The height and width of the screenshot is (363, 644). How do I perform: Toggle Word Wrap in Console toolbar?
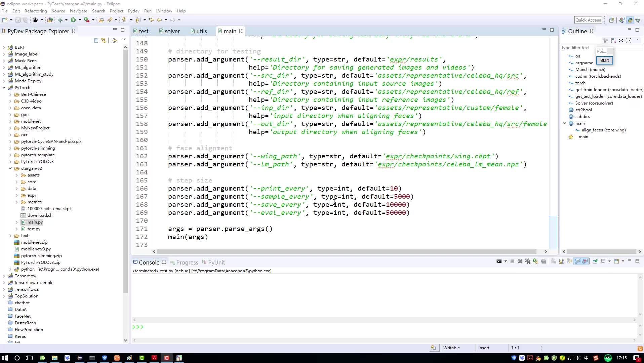click(569, 261)
